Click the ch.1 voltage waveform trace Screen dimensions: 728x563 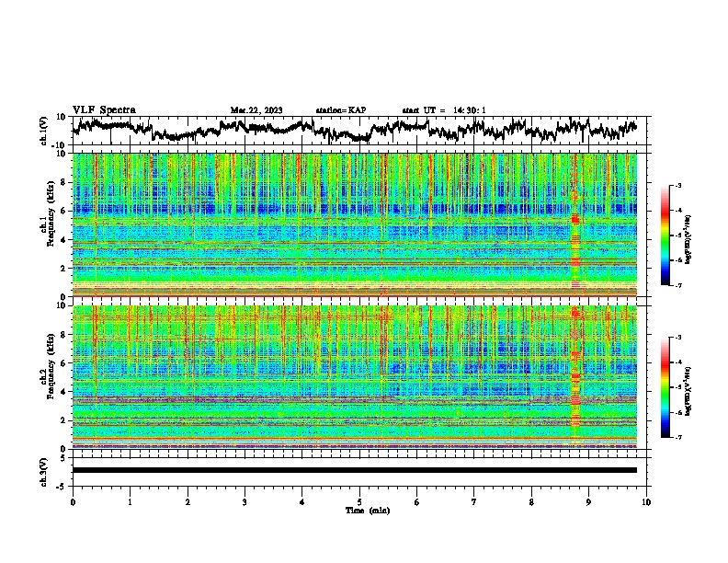[x=355, y=130]
